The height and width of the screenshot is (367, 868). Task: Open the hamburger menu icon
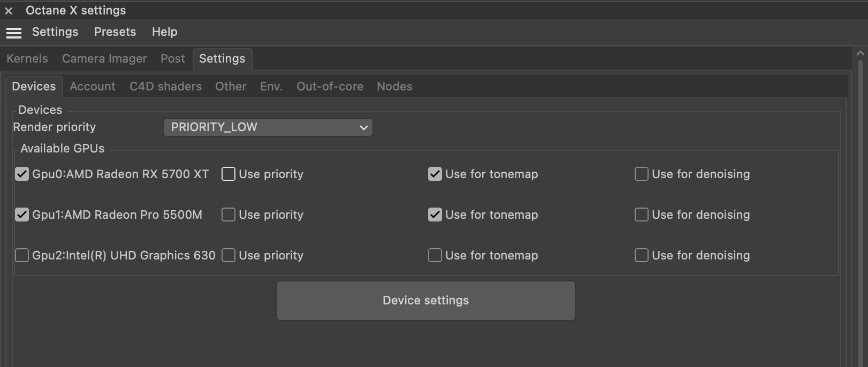pos(14,33)
